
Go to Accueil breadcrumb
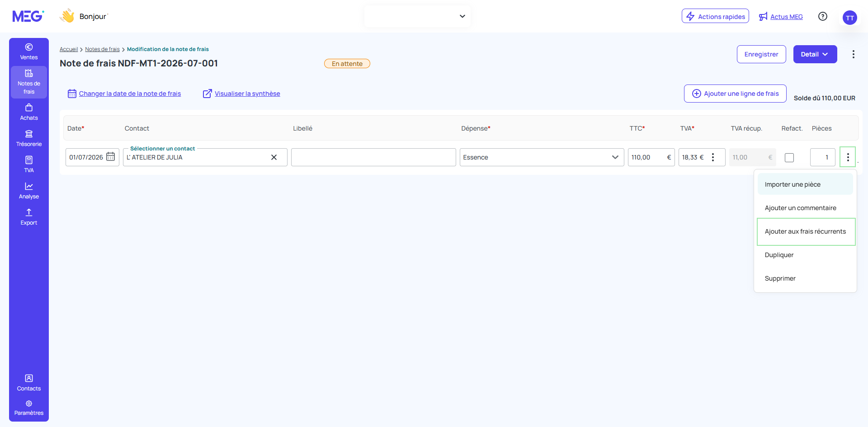[69, 49]
